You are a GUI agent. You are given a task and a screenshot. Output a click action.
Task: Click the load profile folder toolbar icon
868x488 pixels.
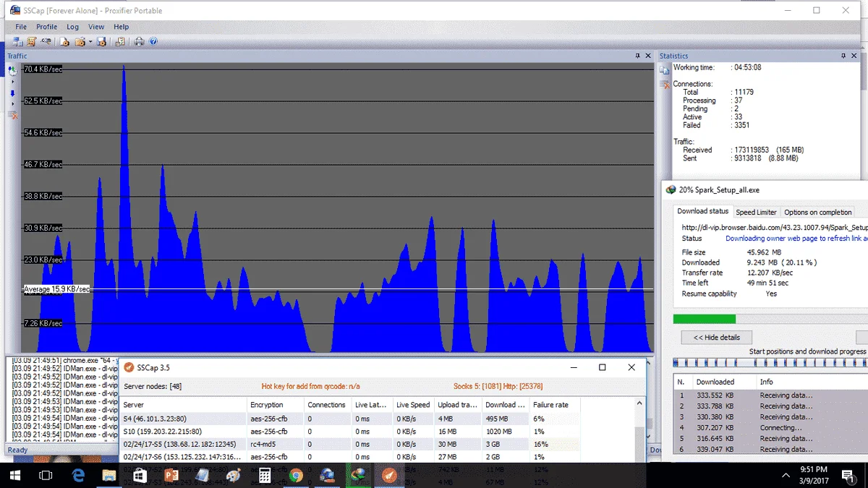click(80, 42)
